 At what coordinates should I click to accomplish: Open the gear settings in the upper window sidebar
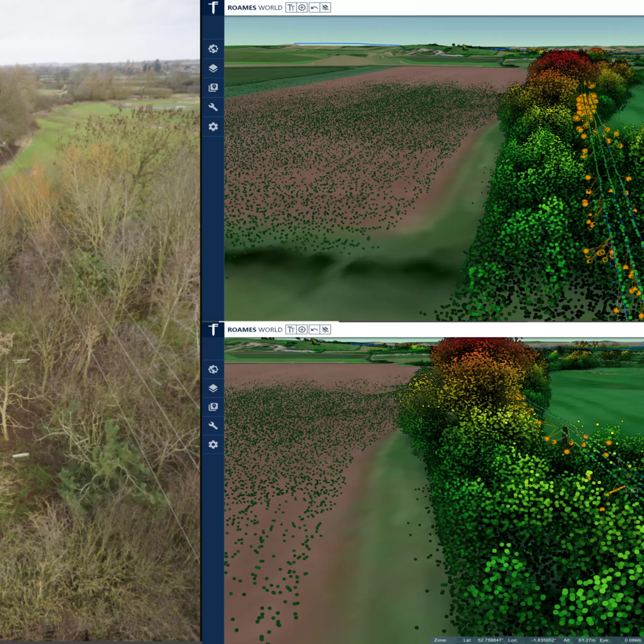pyautogui.click(x=213, y=127)
